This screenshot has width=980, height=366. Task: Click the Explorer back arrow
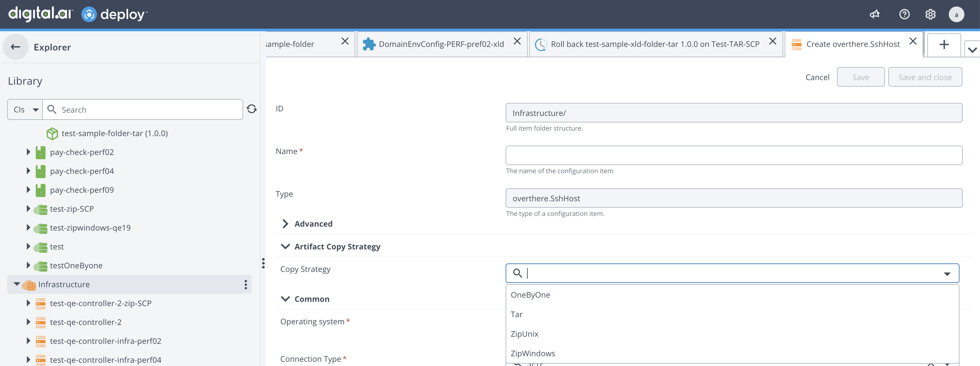click(x=16, y=47)
